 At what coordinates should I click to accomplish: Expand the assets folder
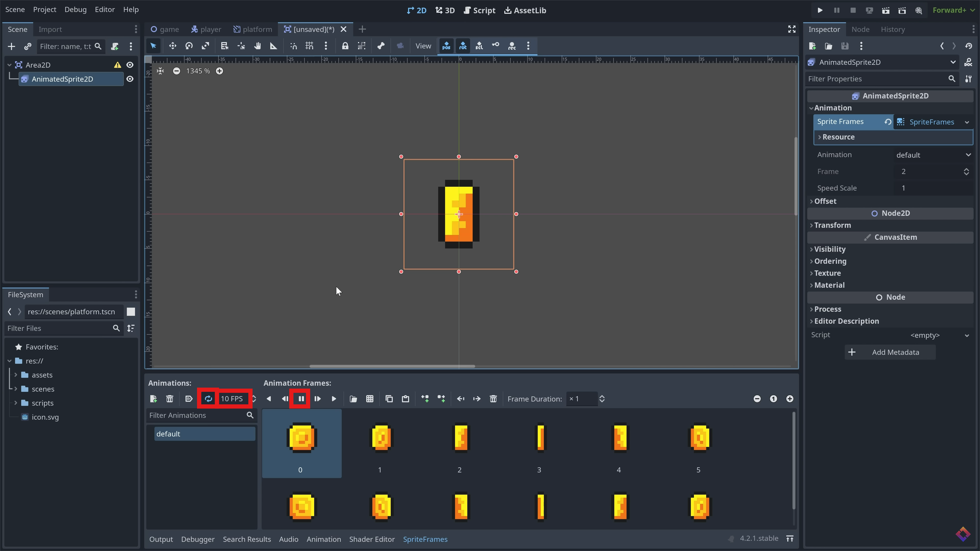pos(16,375)
